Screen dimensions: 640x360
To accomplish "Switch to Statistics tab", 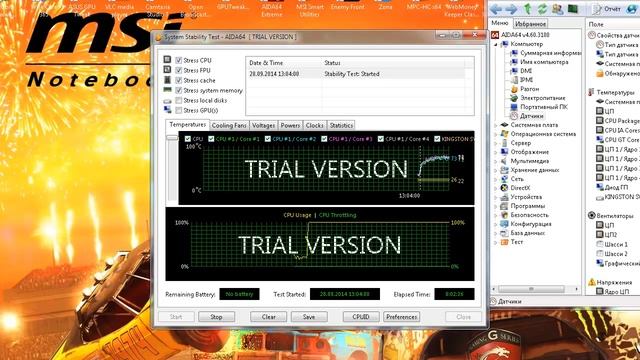I will click(341, 125).
